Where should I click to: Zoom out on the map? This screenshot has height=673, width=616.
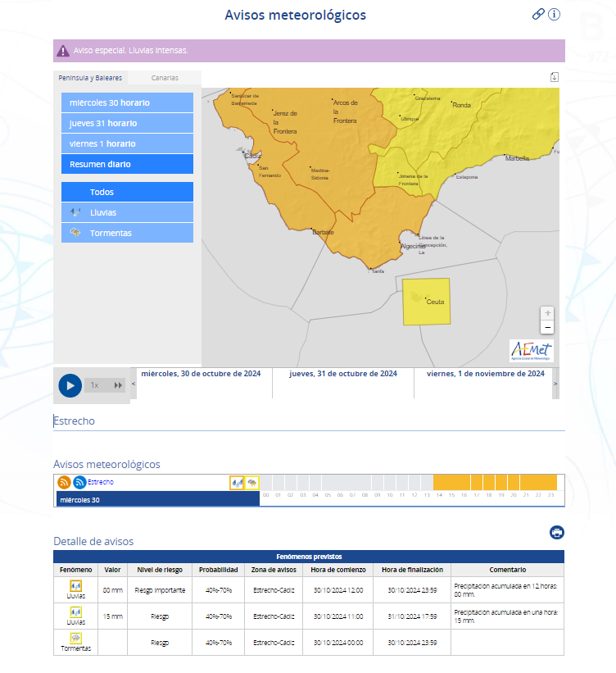[x=547, y=327]
